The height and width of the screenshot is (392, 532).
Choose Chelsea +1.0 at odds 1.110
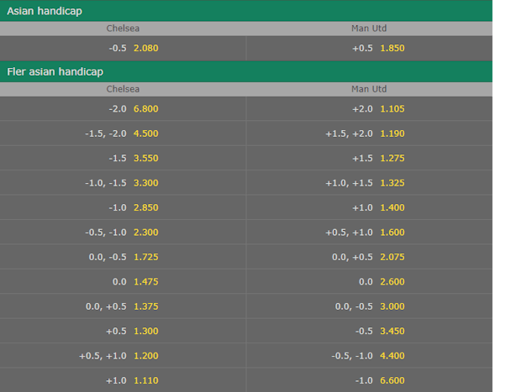(123, 380)
